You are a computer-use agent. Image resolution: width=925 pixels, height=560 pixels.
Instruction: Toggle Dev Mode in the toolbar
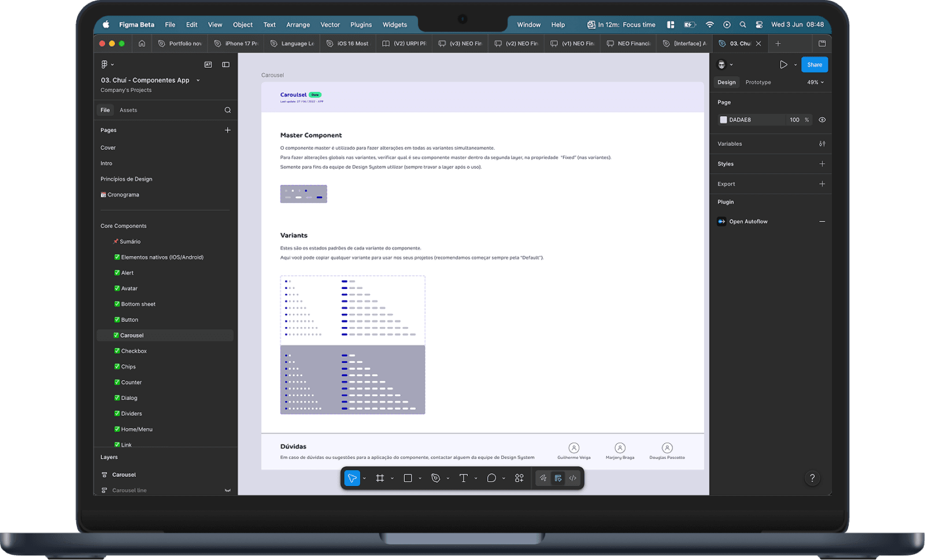(x=573, y=478)
